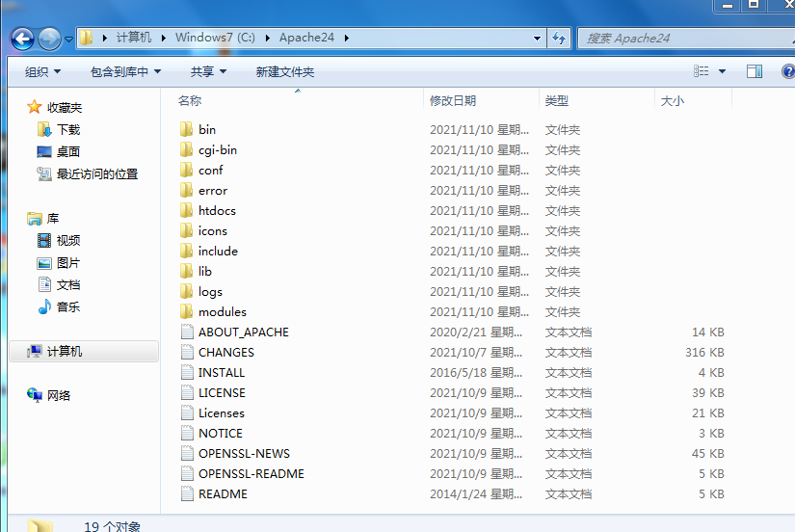This screenshot has width=795, height=532.
Task: Select the ABOUT_APACHE file icon
Action: pyautogui.click(x=187, y=332)
